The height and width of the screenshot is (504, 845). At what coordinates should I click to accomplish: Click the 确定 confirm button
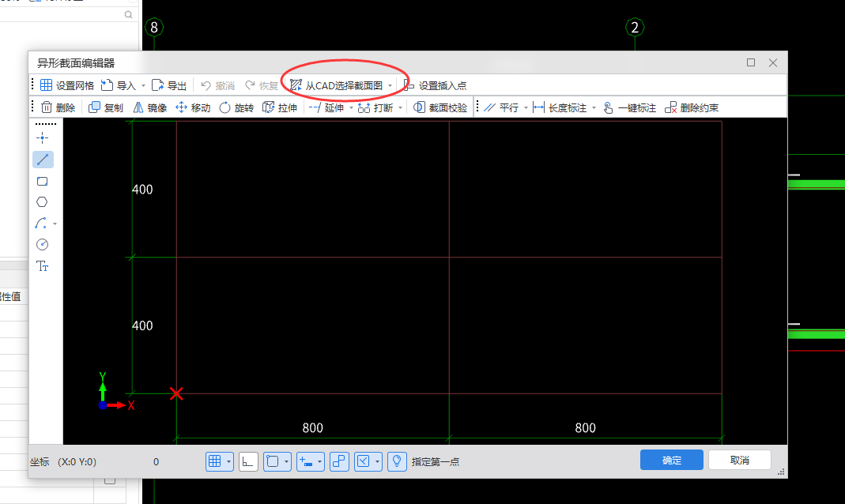pos(671,460)
